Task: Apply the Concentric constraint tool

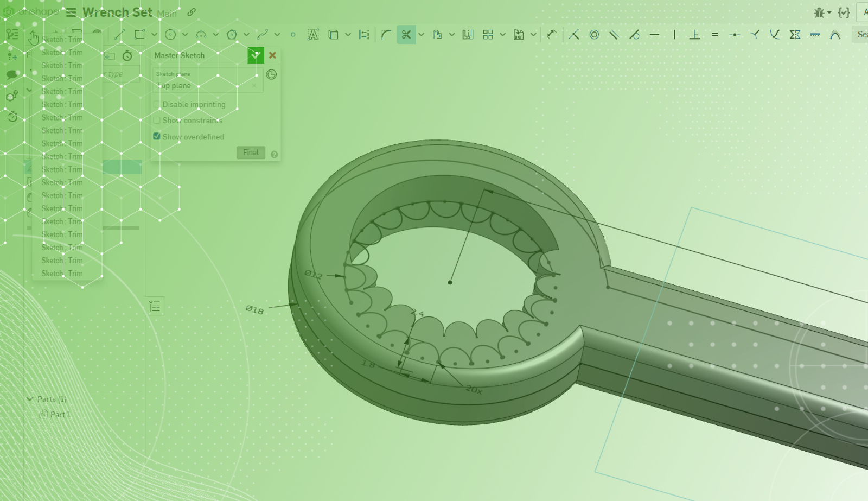Action: [594, 35]
